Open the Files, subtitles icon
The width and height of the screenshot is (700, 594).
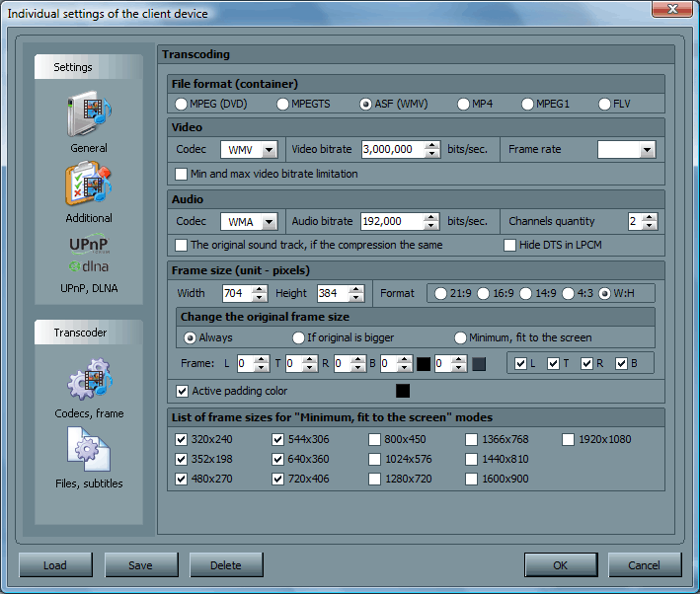pyautogui.click(x=89, y=449)
